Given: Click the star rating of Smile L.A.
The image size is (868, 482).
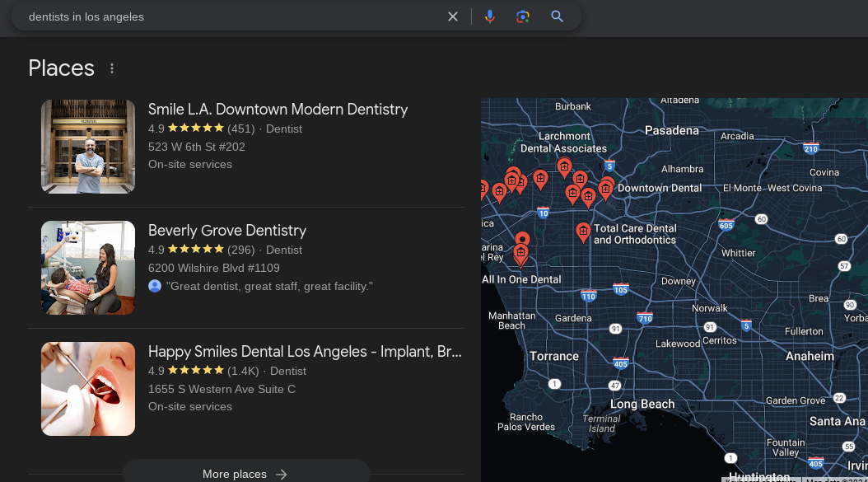Looking at the screenshot, I should (196, 129).
